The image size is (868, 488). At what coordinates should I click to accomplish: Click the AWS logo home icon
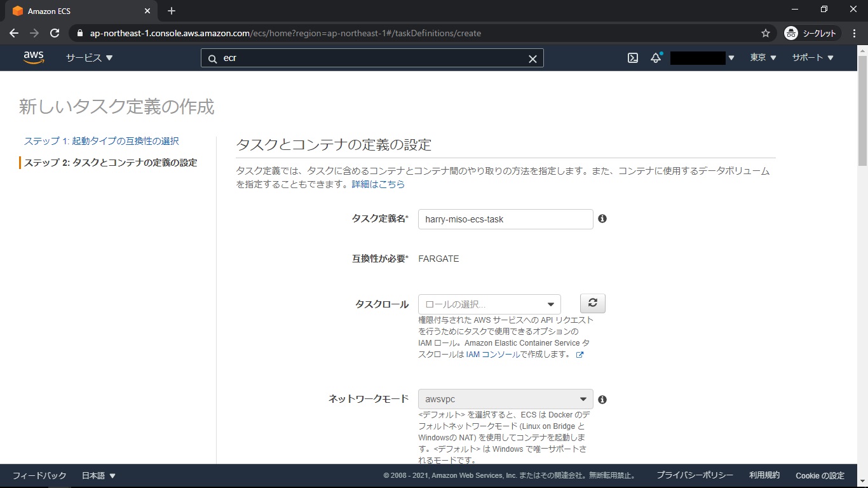click(34, 57)
